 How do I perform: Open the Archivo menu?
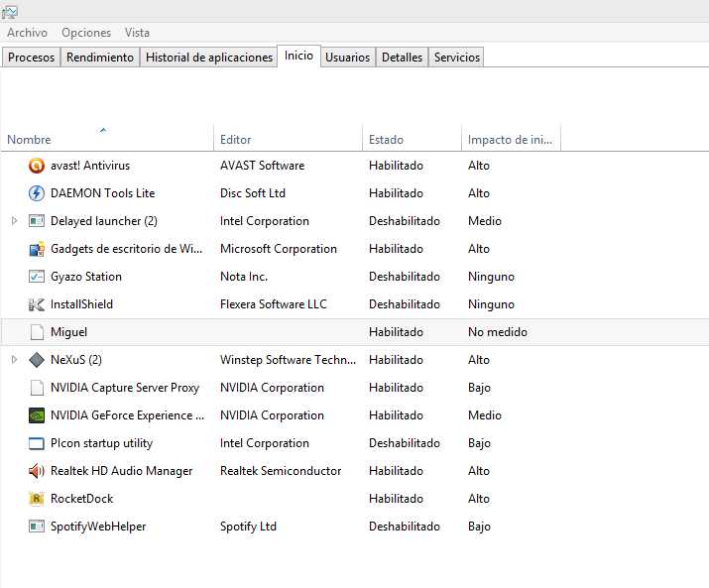27,33
